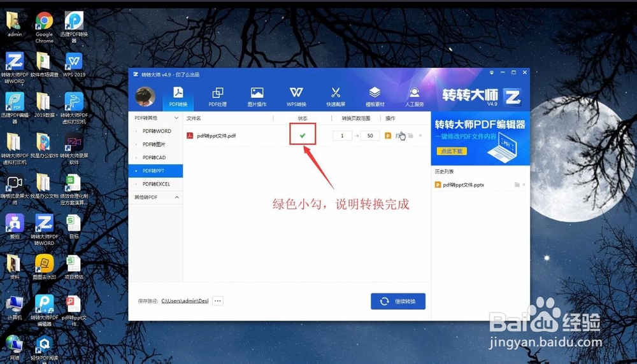This screenshot has height=364, width=637.
Task: Open the PDF处理 toolbar tab
Action: [x=217, y=97]
